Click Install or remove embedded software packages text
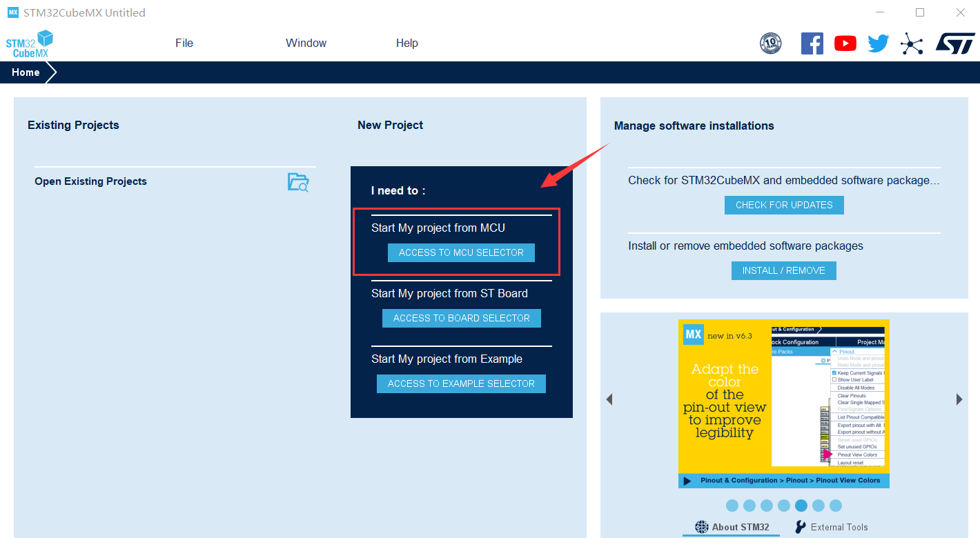Viewport: 980px width, 549px height. (x=745, y=246)
